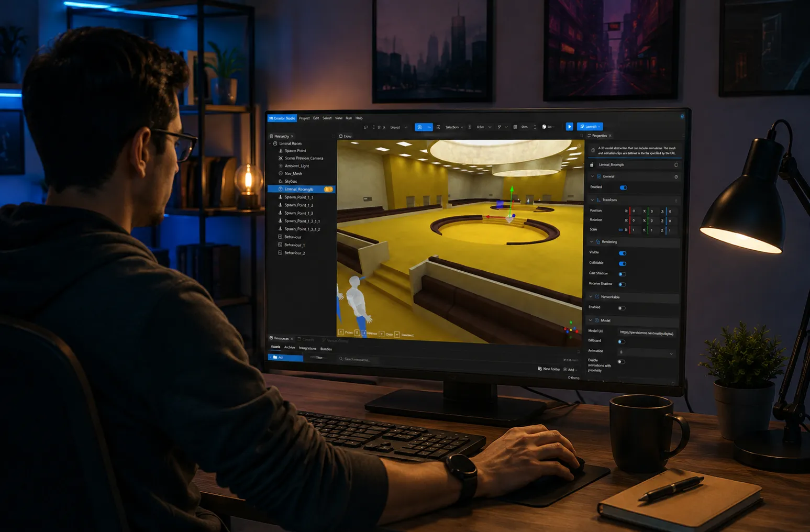Click the Position X value field

[636, 212]
